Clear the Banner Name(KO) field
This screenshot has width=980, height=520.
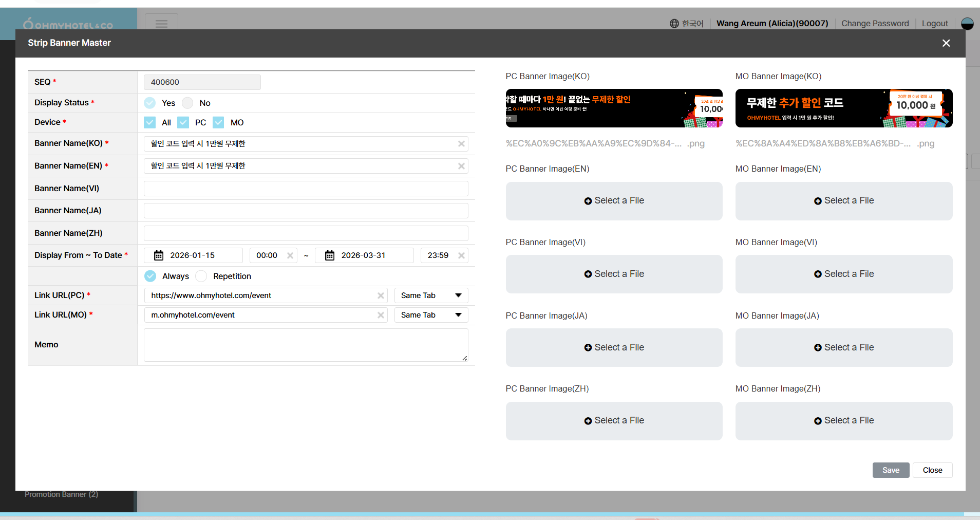point(461,144)
